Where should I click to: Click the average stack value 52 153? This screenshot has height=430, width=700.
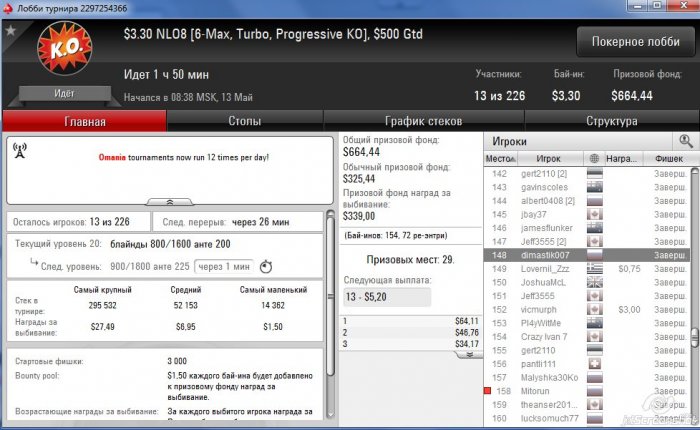pyautogui.click(x=185, y=305)
